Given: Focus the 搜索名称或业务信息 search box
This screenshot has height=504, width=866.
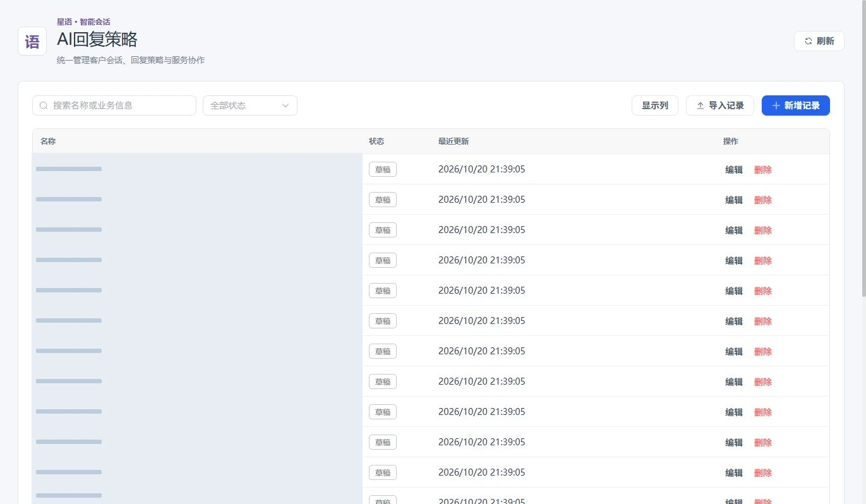Looking at the screenshot, I should tap(114, 105).
